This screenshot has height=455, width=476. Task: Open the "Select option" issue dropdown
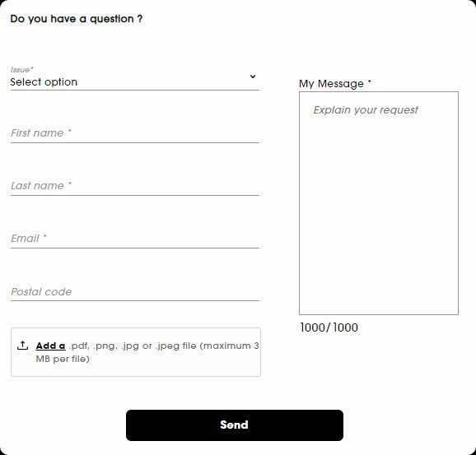135,82
